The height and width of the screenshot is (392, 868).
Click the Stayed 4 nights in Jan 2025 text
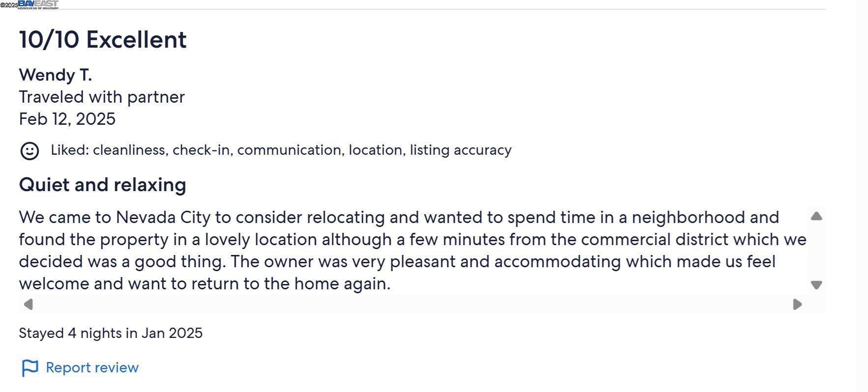click(111, 334)
